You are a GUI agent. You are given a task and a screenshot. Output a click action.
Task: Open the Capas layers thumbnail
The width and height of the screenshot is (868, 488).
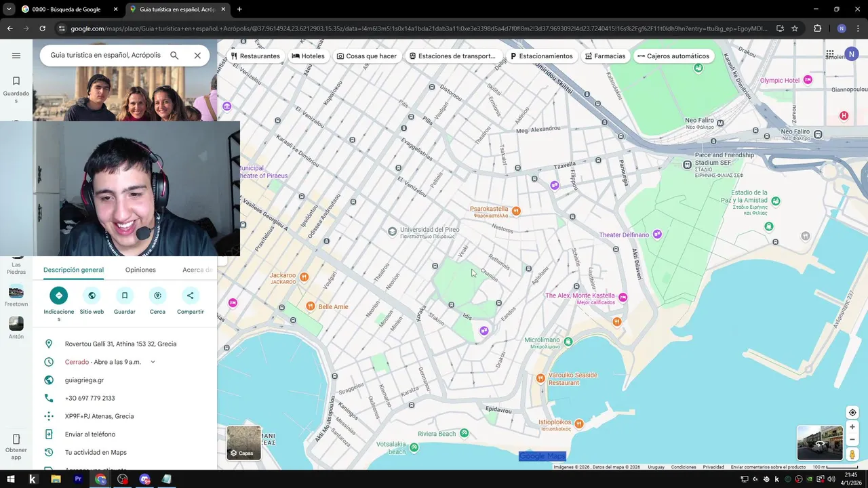click(x=243, y=443)
